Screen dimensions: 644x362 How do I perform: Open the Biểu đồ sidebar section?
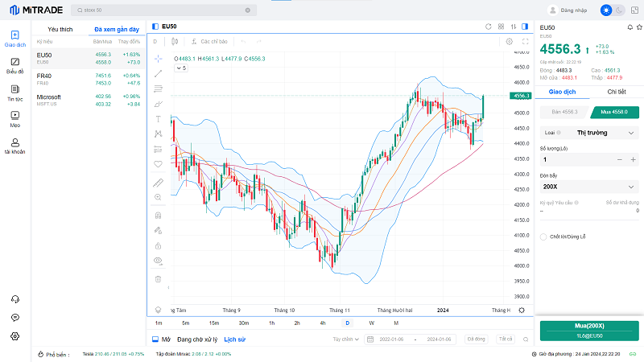pos(14,65)
